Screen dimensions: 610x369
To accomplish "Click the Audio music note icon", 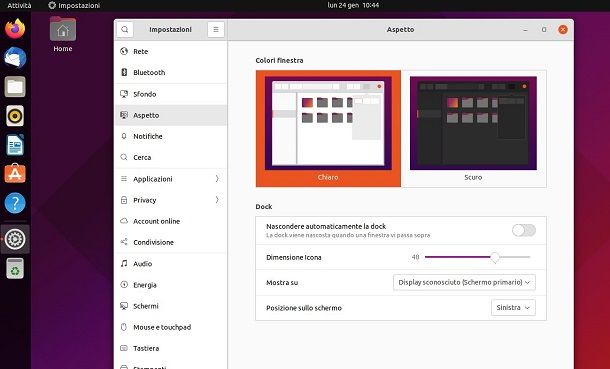I will (124, 263).
